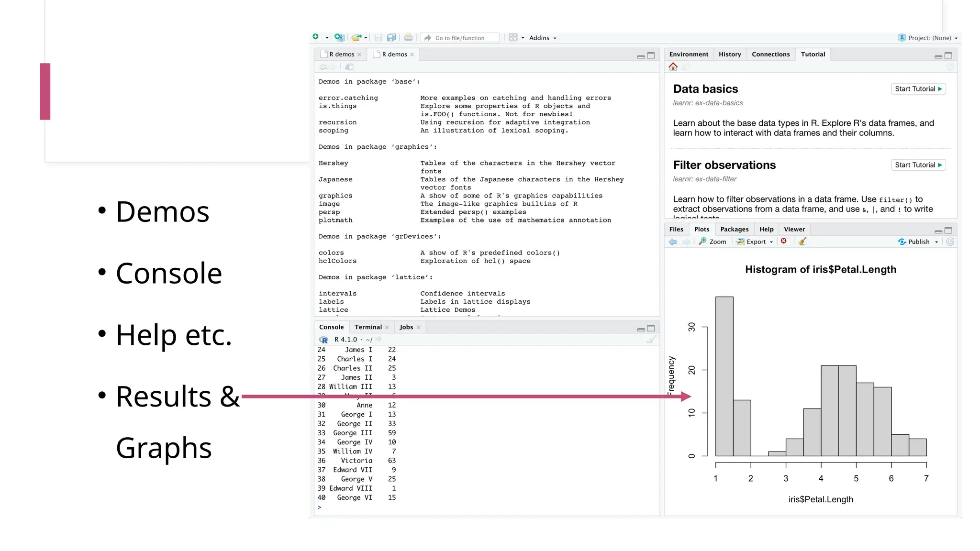Screen dimensions: 980x551
Task: Click the 'plotmath' demo name
Action: pos(335,220)
